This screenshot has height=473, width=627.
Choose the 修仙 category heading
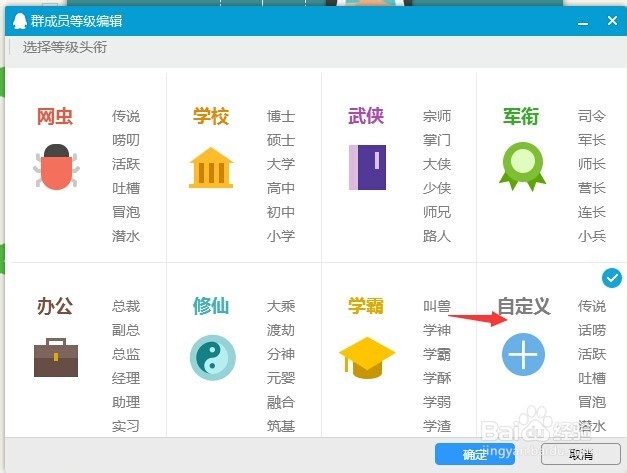pos(211,306)
